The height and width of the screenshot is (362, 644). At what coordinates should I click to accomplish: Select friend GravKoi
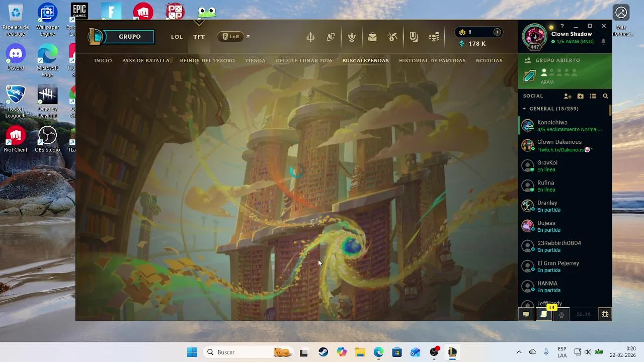pyautogui.click(x=565, y=166)
